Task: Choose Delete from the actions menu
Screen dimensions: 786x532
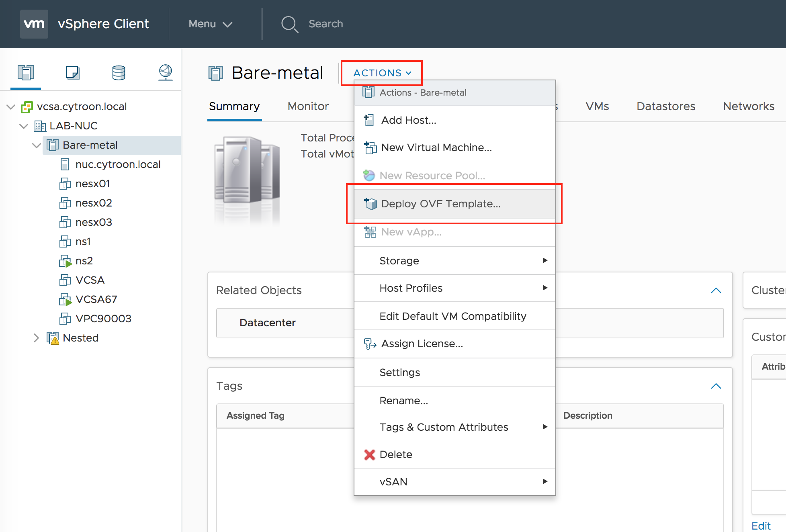Action: click(x=455, y=454)
